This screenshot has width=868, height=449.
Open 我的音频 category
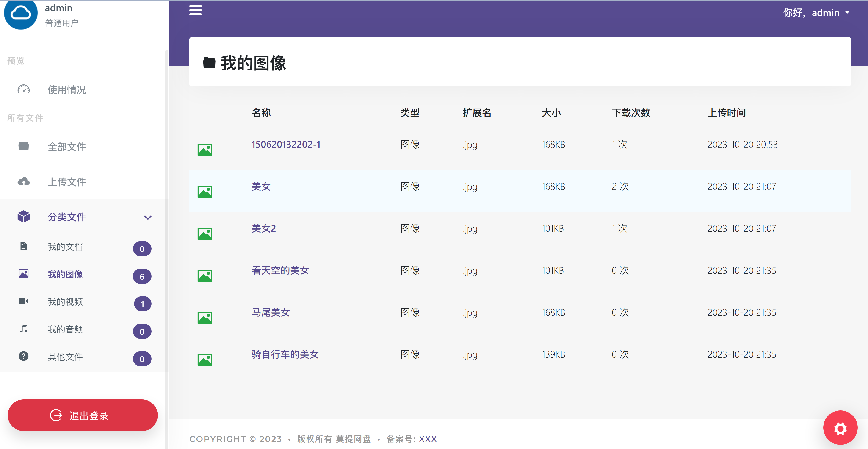pos(65,329)
